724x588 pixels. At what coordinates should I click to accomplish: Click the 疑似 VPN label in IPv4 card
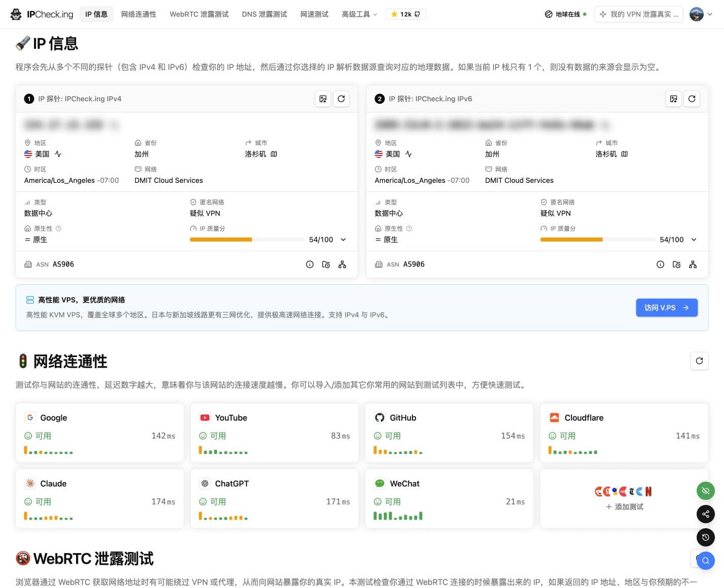[x=205, y=213]
